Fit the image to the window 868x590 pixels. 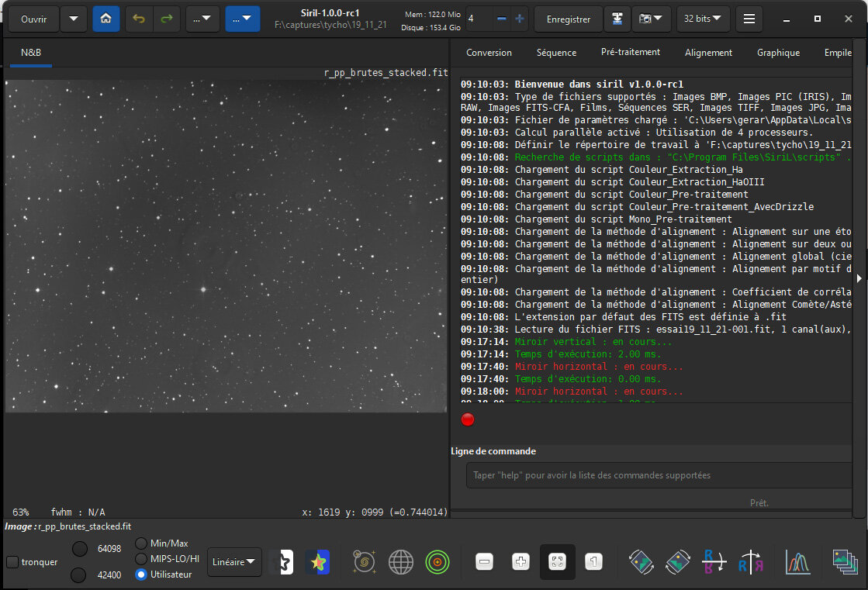coord(558,562)
